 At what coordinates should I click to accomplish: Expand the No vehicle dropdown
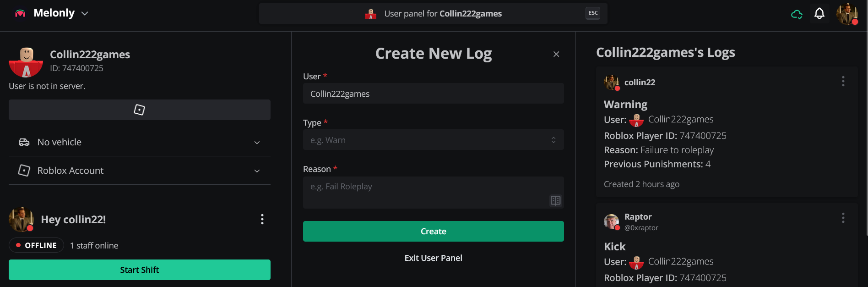[x=257, y=143]
